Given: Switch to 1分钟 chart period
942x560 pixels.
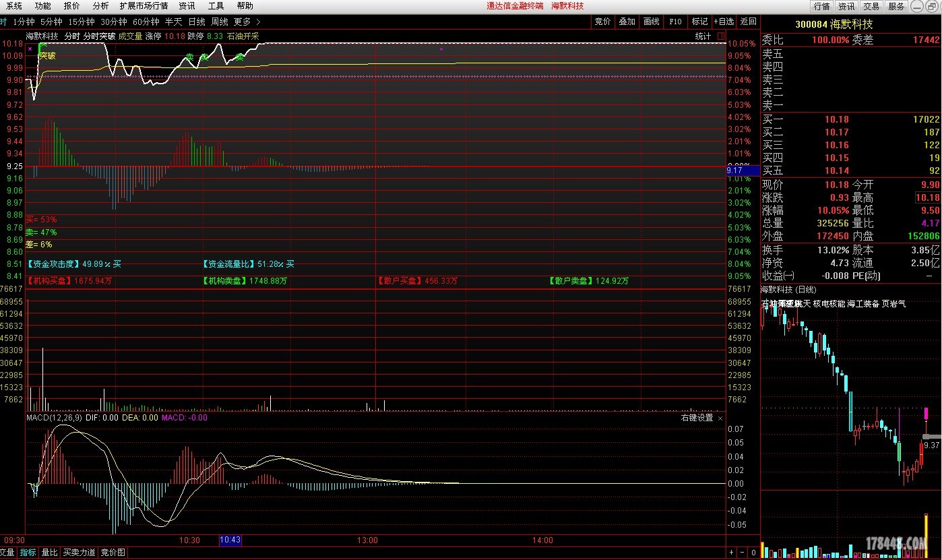Looking at the screenshot, I should (x=24, y=22).
